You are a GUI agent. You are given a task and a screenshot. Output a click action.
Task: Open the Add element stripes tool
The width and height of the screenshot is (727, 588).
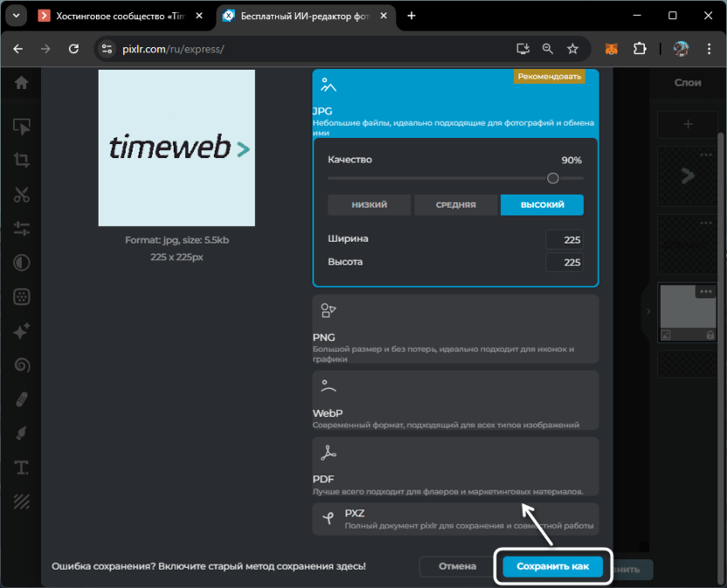[21, 502]
